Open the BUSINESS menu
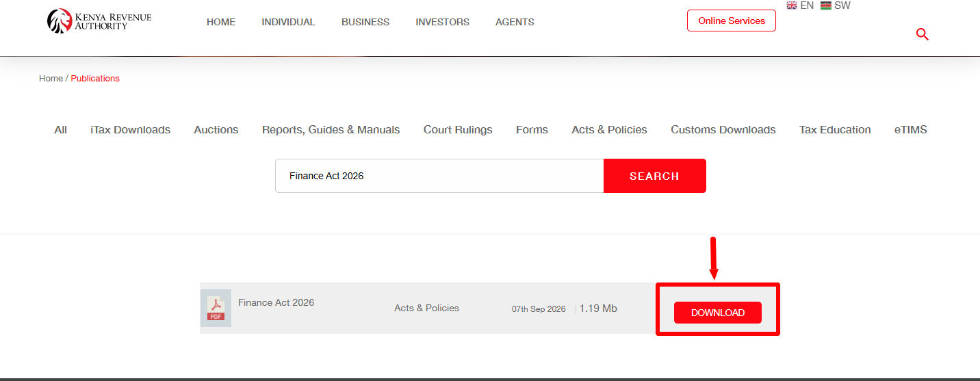Image resolution: width=980 pixels, height=381 pixels. point(365,22)
